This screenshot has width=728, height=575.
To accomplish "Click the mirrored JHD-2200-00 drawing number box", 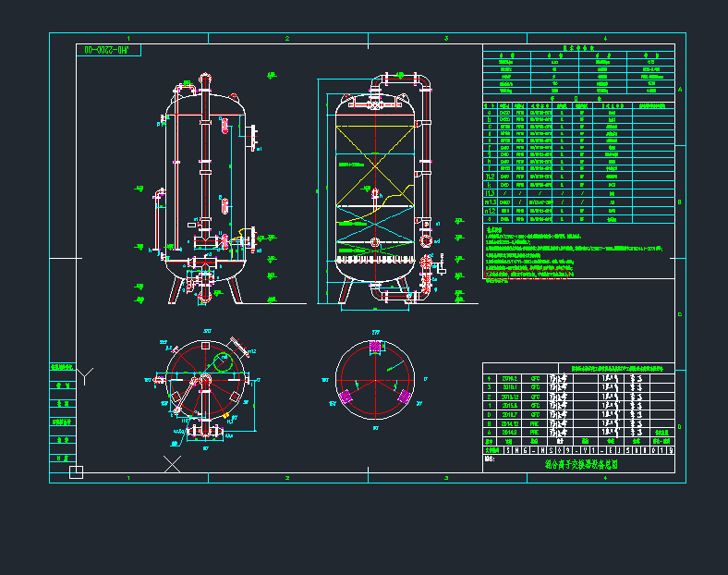I will point(105,50).
